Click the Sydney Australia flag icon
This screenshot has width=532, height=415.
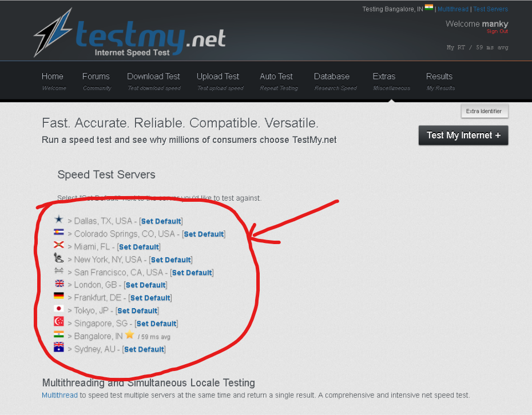point(58,348)
